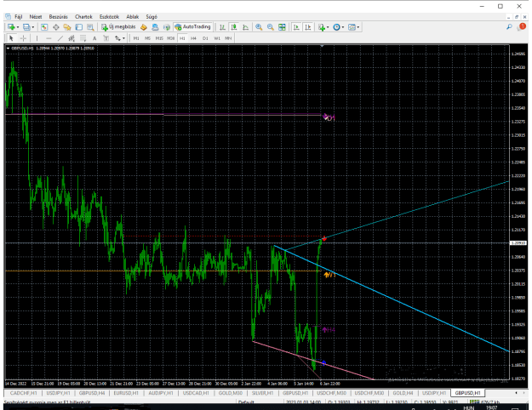Select the Fibonacci Retracement tool
The image size is (532, 410).
(x=83, y=38)
